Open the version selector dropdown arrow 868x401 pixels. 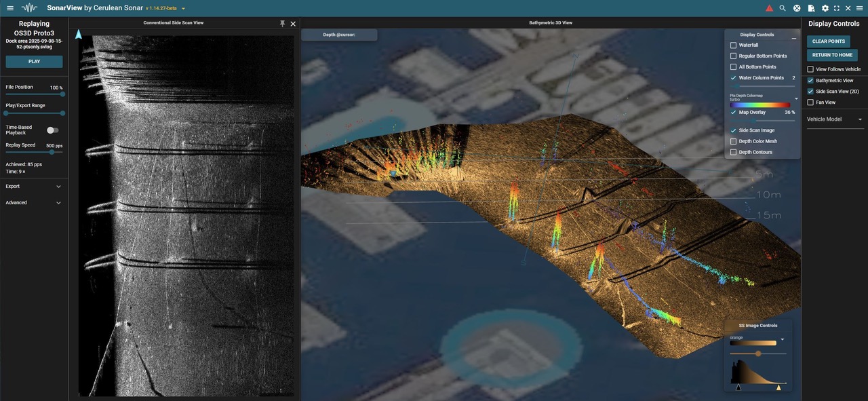pyautogui.click(x=183, y=9)
